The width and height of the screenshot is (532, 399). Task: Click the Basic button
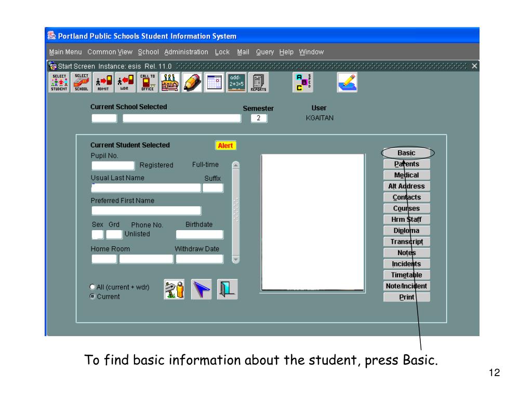tap(406, 153)
